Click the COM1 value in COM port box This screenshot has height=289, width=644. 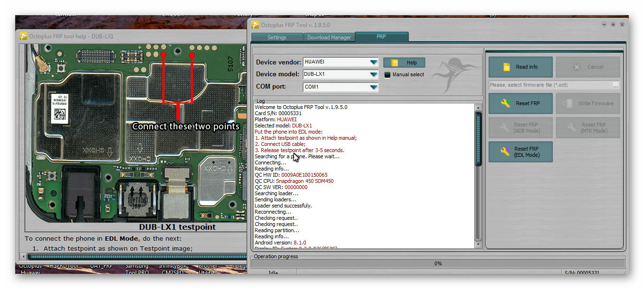coord(312,87)
